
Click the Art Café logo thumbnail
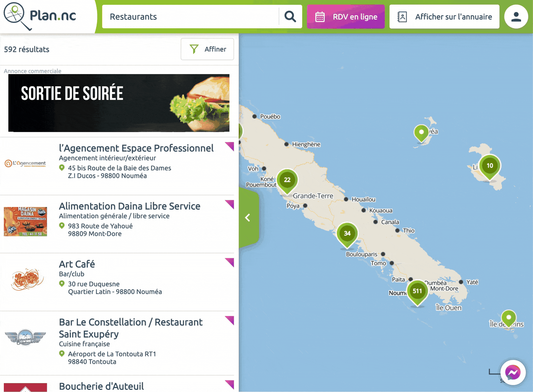[x=27, y=278]
